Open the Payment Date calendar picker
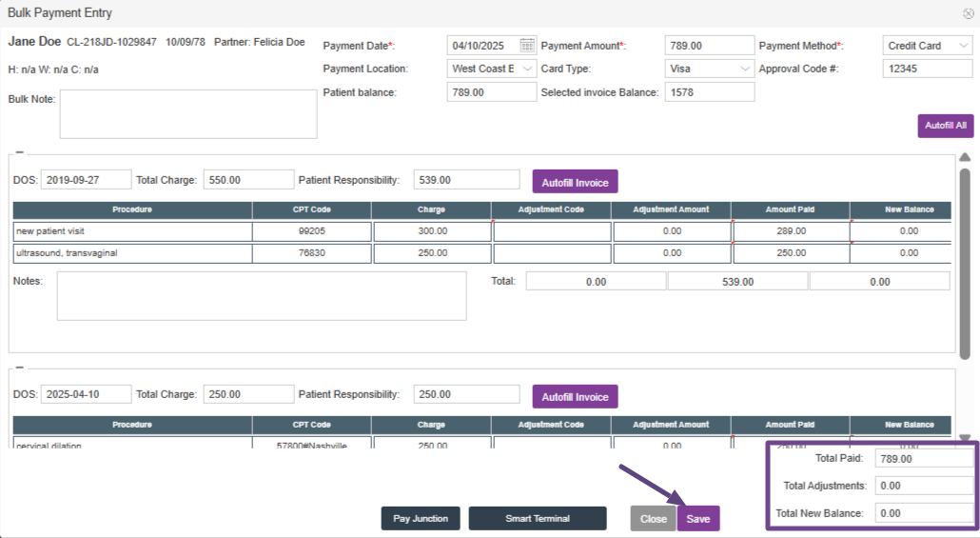 click(x=527, y=45)
